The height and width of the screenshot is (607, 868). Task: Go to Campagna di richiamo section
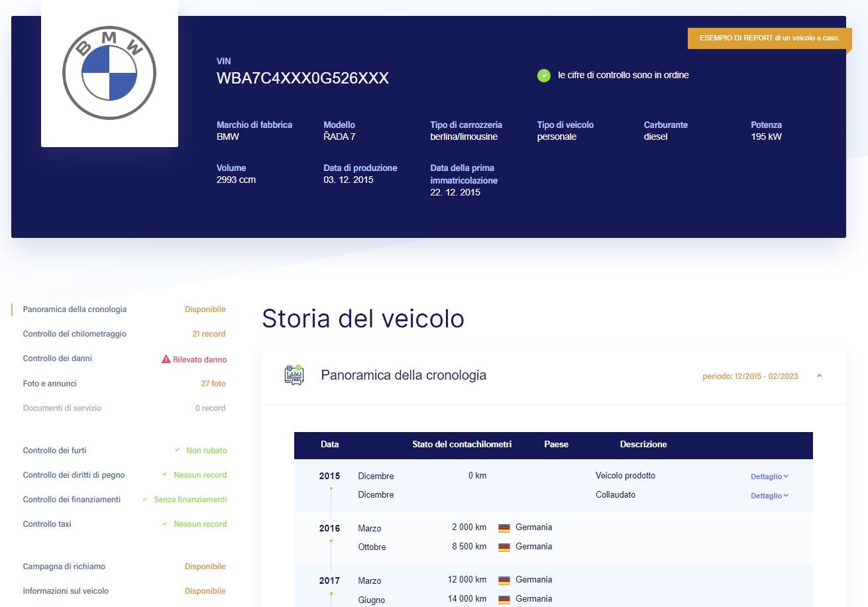click(x=64, y=567)
